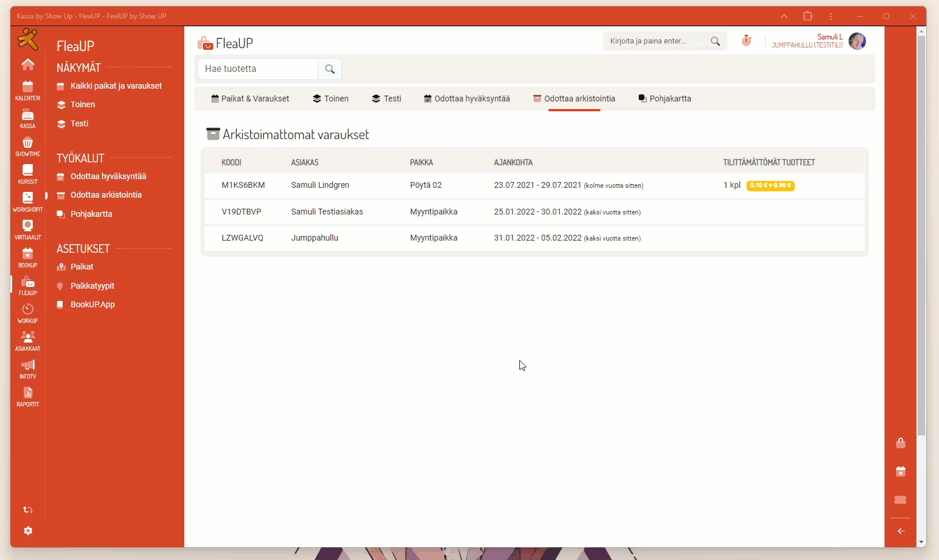939x560 pixels.
Task: Open the Kalenteri icon in left rail
Action: pos(27,90)
